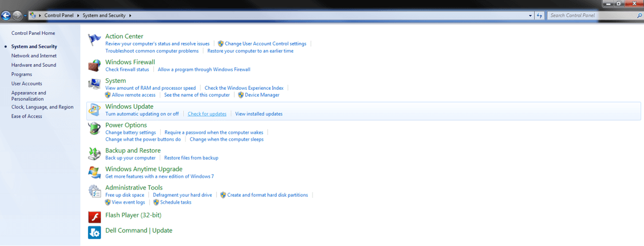This screenshot has height=246, width=644.
Task: Click the Back arrow navigation button
Action: point(6,15)
